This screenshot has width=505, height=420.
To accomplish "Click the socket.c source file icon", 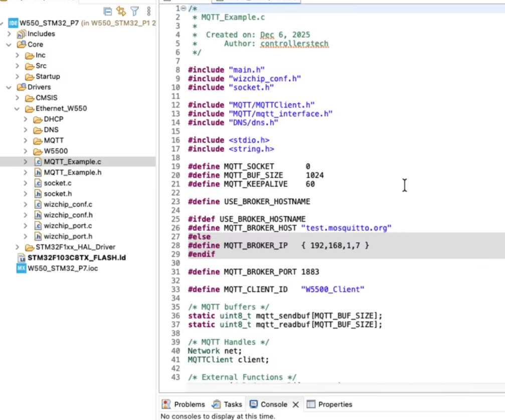I will click(x=38, y=183).
